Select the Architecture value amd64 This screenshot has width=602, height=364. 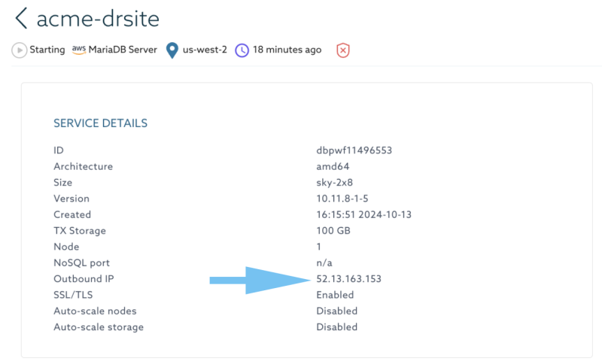pos(333,166)
